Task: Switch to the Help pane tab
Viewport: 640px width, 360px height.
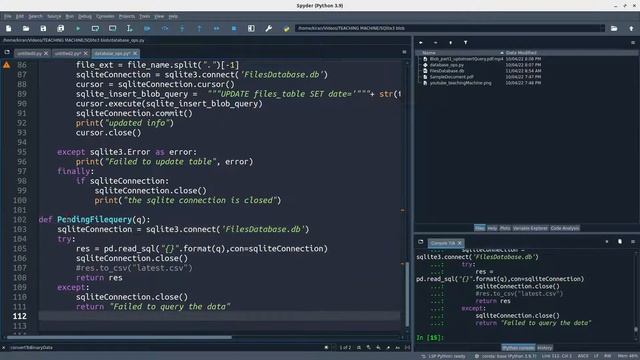Action: click(492, 228)
